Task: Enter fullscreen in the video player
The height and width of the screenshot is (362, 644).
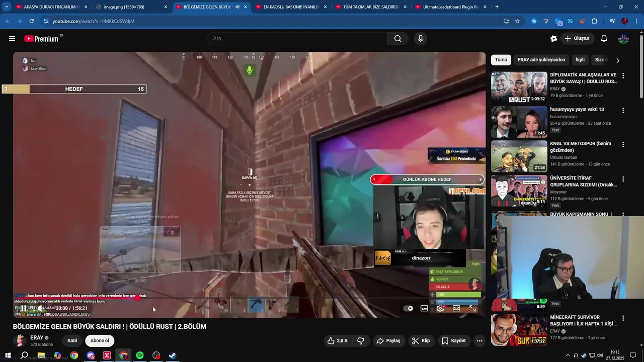Action: pos(472,308)
